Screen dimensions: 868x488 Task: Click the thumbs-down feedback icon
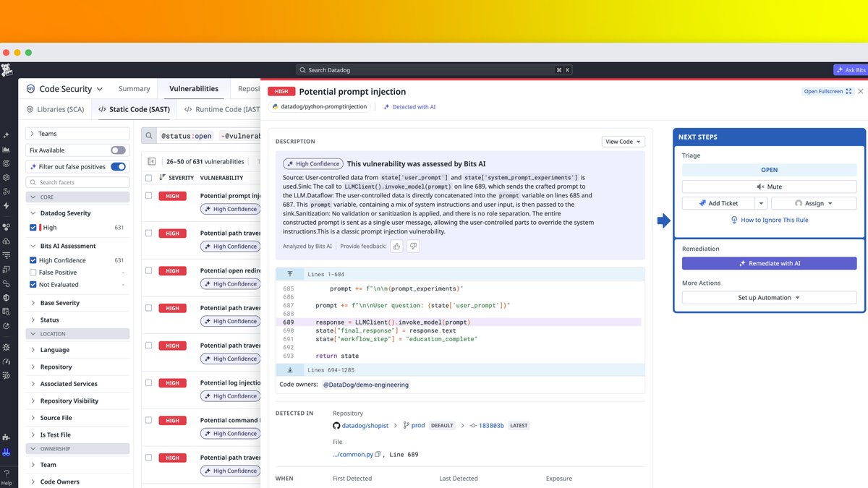click(x=413, y=247)
